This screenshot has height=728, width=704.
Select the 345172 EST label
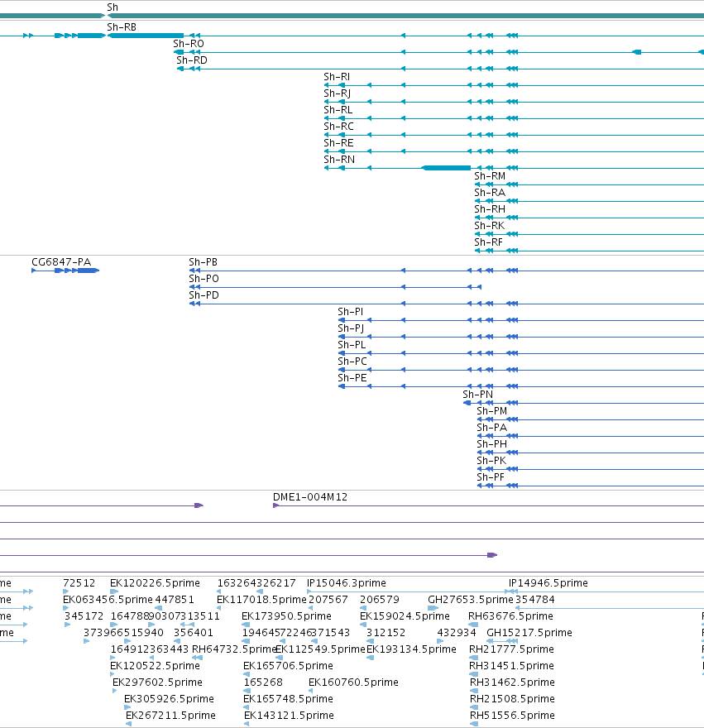point(84,616)
